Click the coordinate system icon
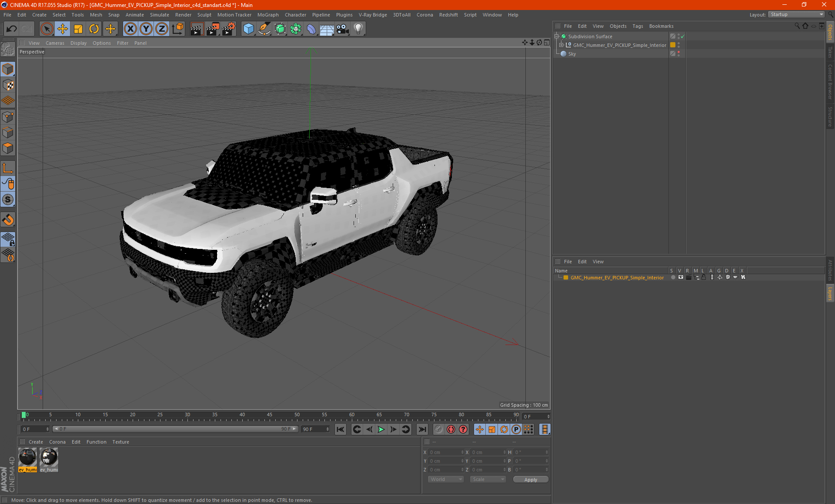The width and height of the screenshot is (835, 504). pyautogui.click(x=178, y=29)
